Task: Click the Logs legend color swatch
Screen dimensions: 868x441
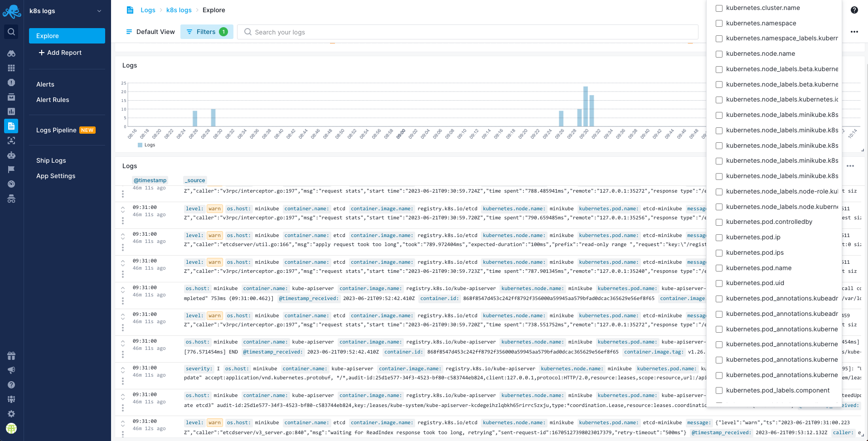Action: 140,145
